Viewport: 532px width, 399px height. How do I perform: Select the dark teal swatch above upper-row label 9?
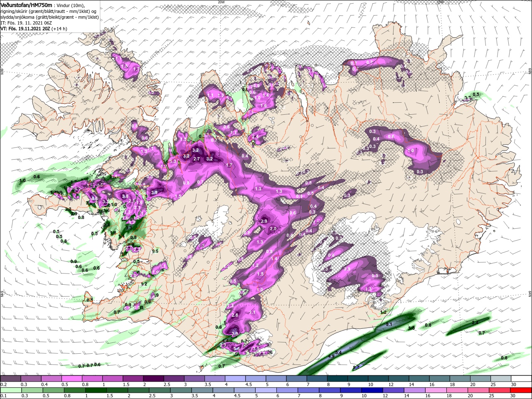coord(357,379)
